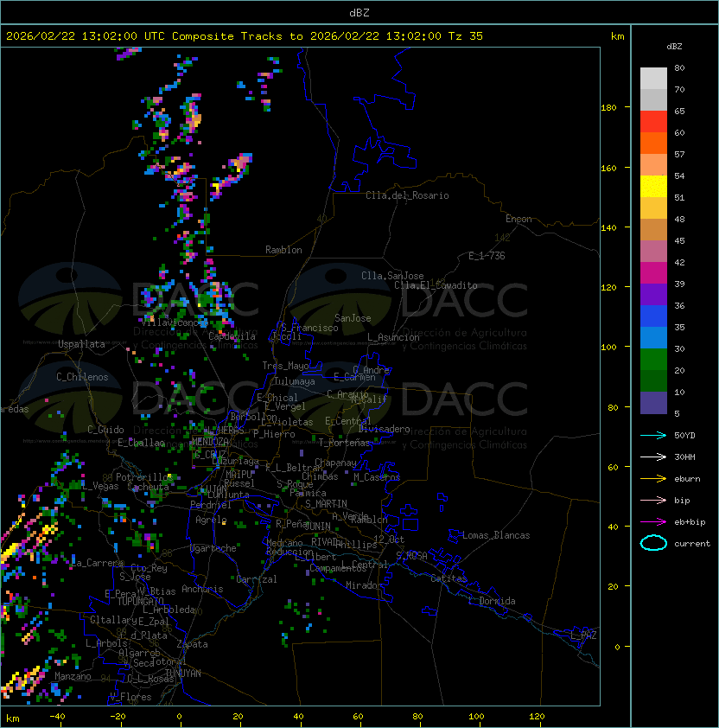Pick the red 60-65 dBZ swatch
This screenshot has height=728, width=719.
click(x=653, y=122)
